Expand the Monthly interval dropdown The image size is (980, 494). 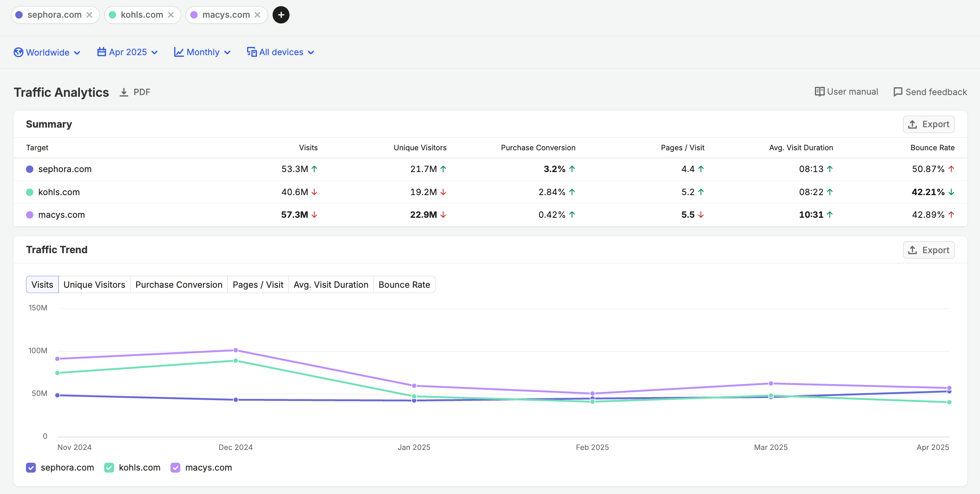pyautogui.click(x=202, y=52)
